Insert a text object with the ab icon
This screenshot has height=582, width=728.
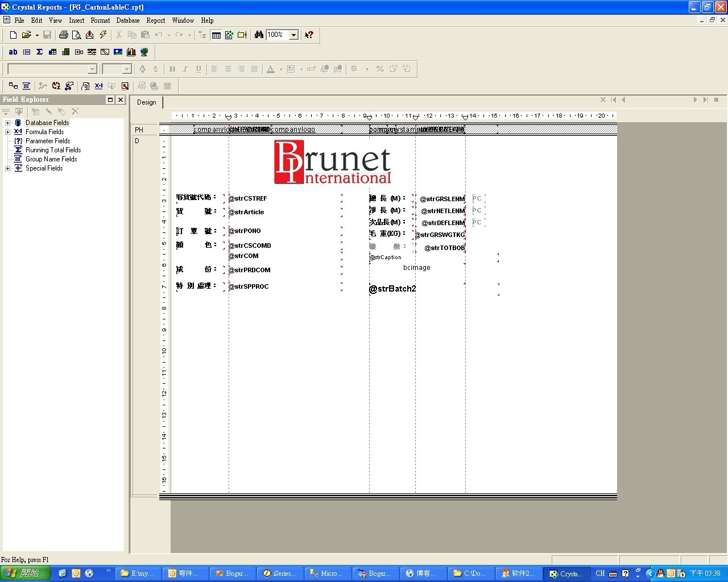(x=13, y=52)
